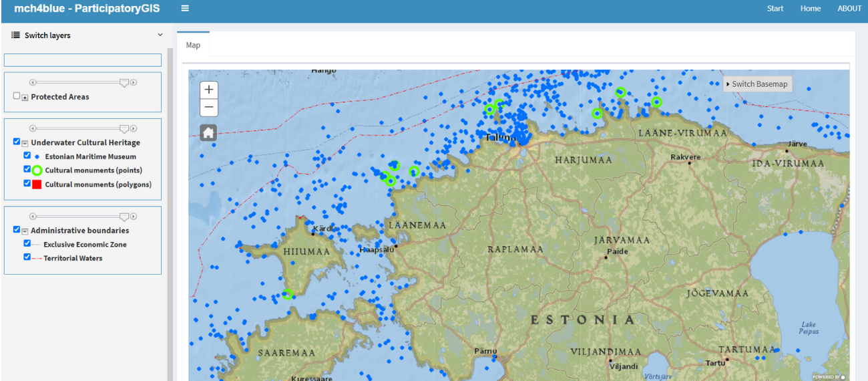Viewport: 868px width, 381px height.
Task: Open the Switch Basemap dropdown
Action: point(757,84)
